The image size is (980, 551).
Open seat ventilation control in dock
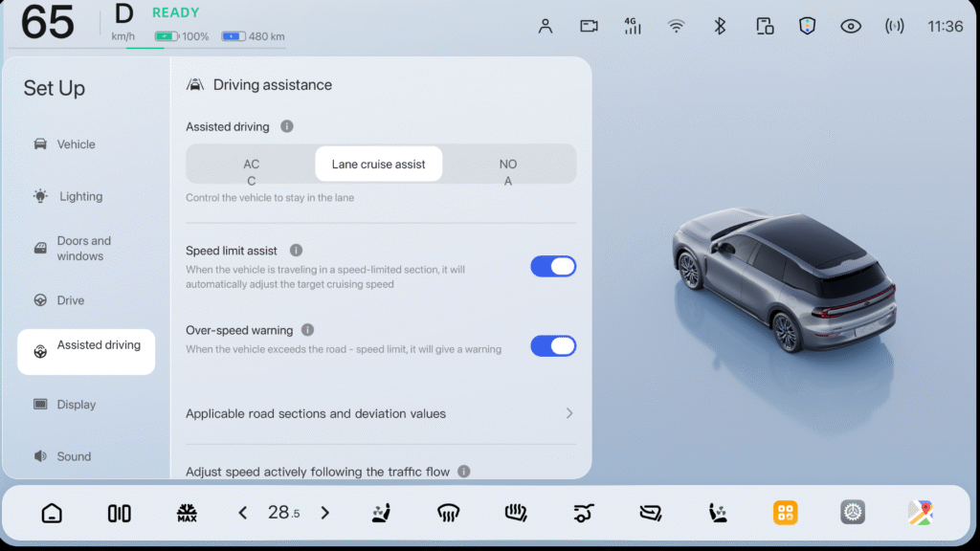point(381,513)
